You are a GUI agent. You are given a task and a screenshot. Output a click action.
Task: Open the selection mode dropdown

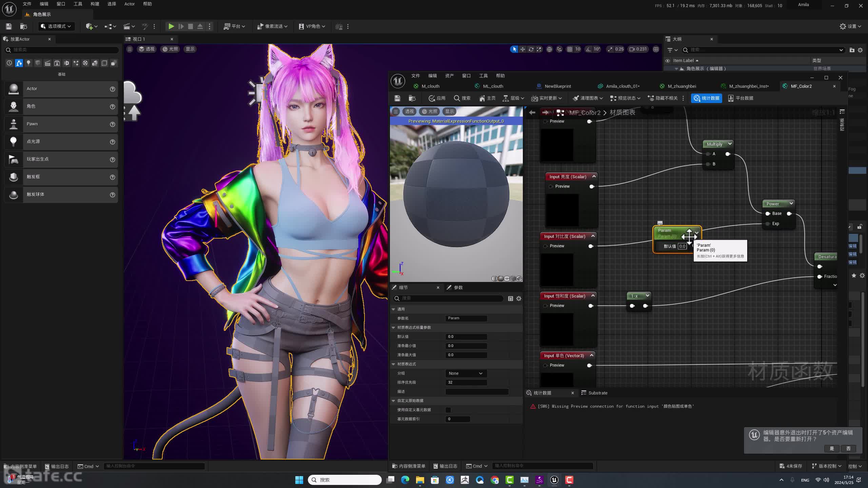[x=56, y=26]
